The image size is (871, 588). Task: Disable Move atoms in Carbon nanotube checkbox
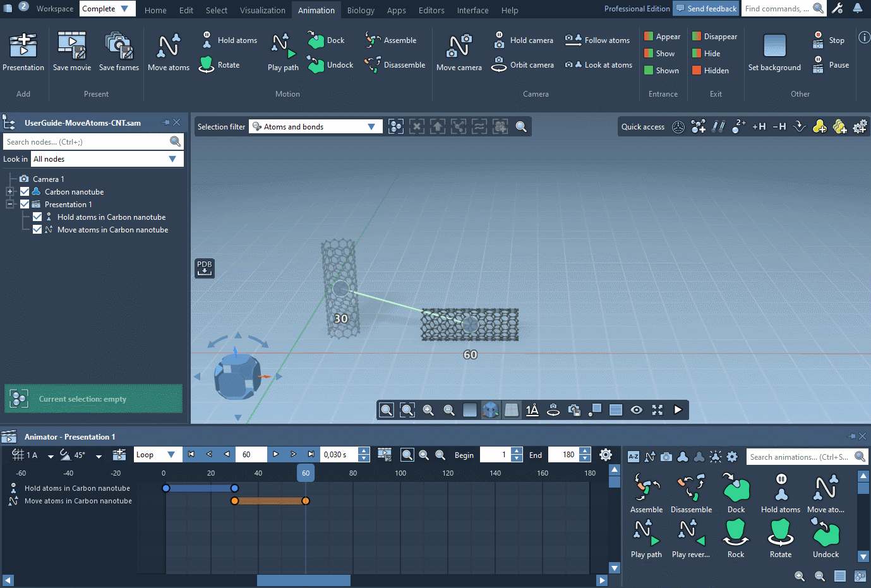tap(37, 229)
